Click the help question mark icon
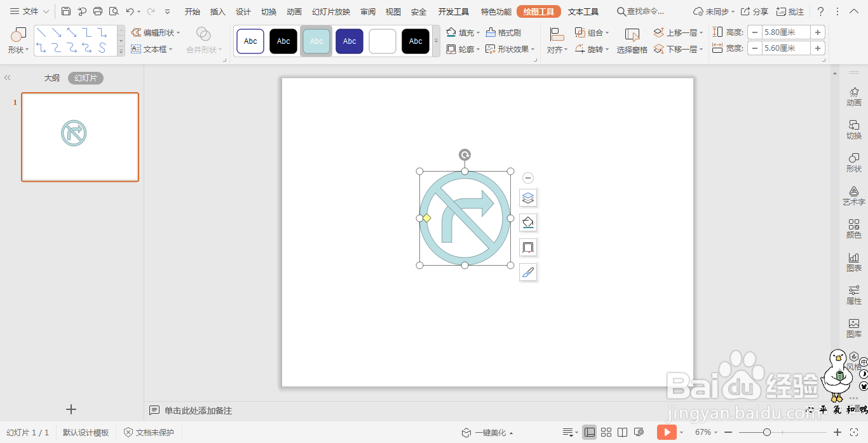The image size is (868, 443). click(820, 11)
